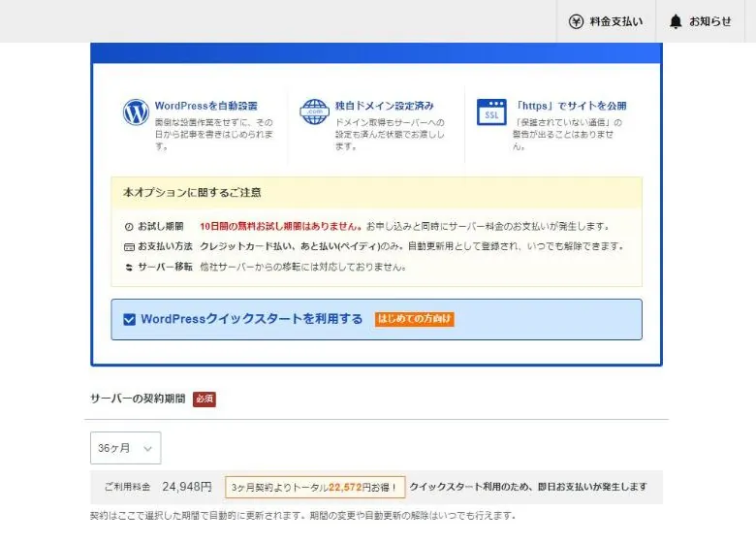Click the 他社サーバーからの移転 notice text
756x543 pixels.
(x=302, y=267)
